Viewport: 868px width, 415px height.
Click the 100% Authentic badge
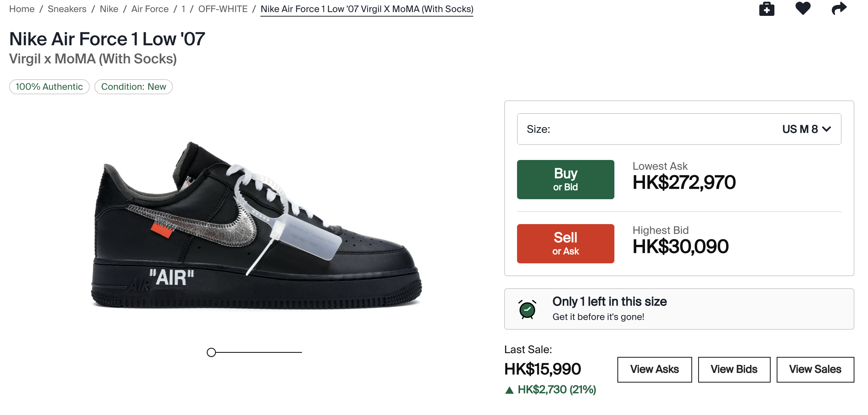49,87
